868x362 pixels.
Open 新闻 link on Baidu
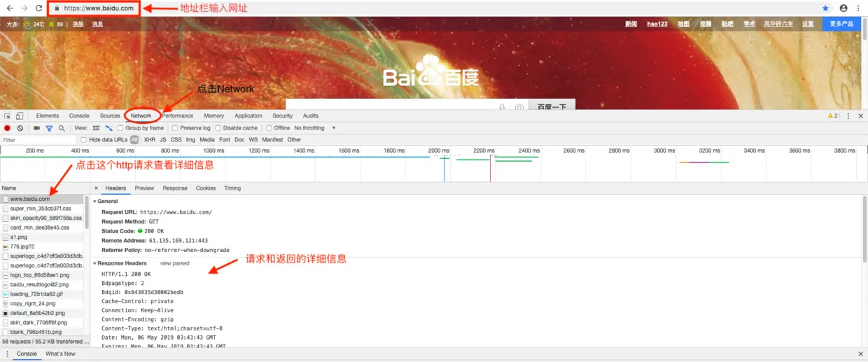(x=631, y=24)
